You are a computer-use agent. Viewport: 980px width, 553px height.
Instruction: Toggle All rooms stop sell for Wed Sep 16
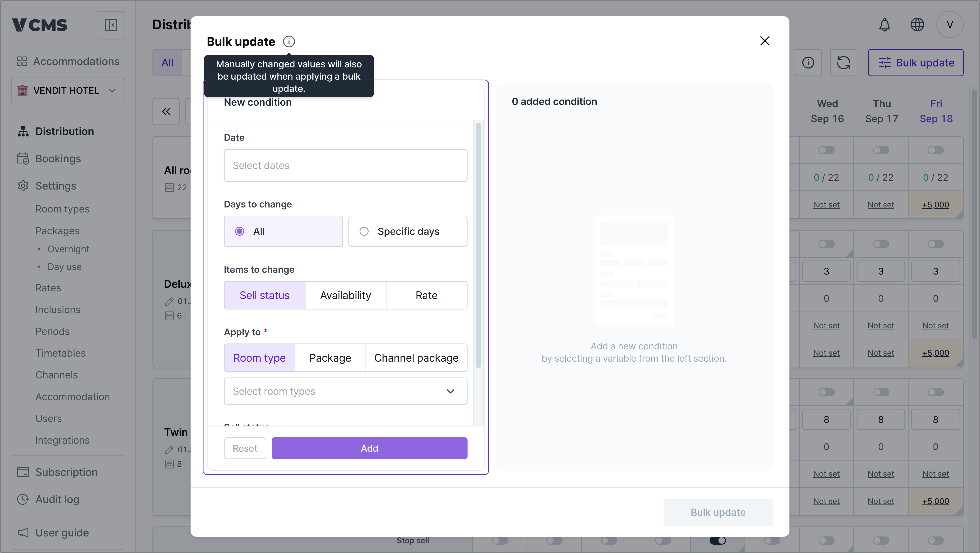[x=827, y=150]
